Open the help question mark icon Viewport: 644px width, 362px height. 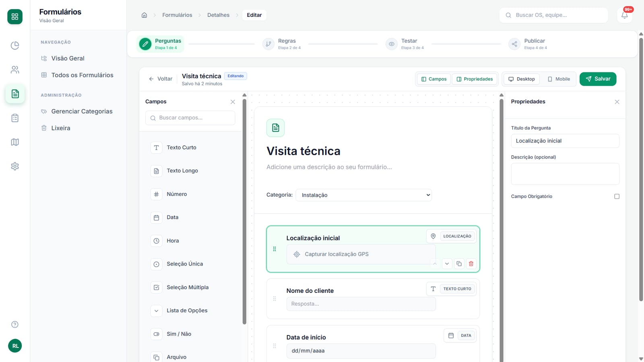coord(15,325)
